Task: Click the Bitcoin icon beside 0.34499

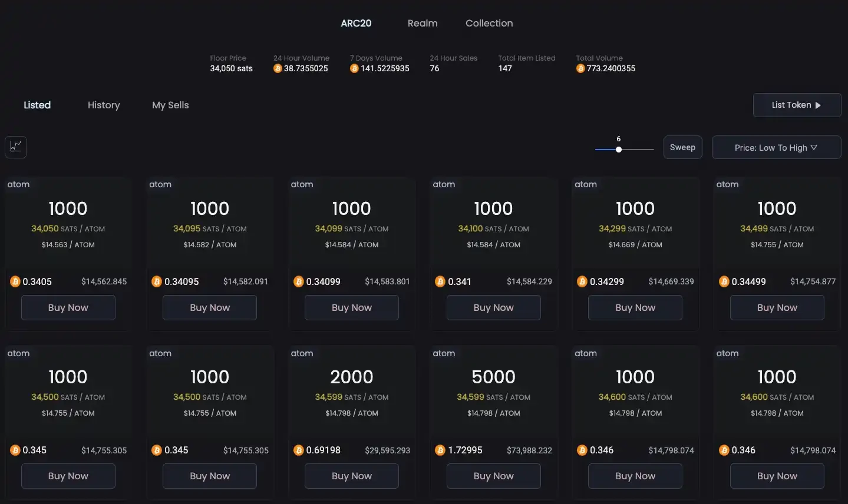Action: pos(724,281)
